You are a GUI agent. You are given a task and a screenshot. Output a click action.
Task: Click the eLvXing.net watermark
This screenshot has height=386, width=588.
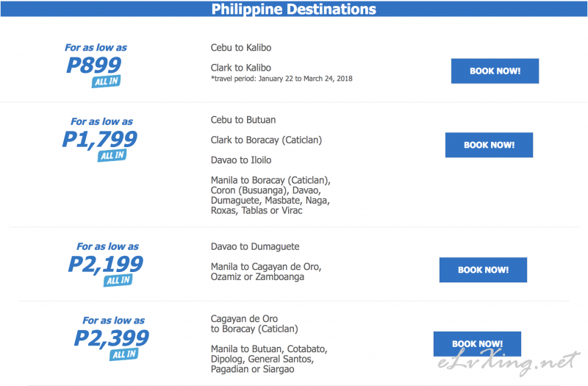509,362
